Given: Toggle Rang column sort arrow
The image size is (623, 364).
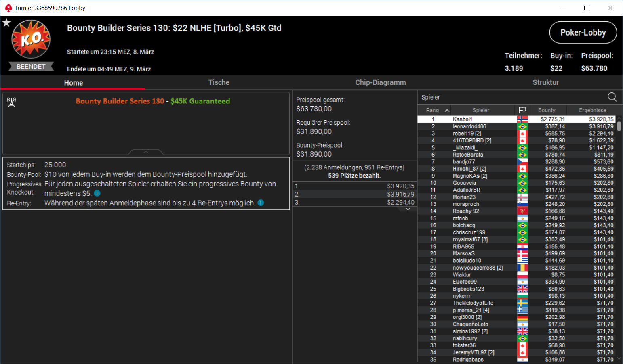Looking at the screenshot, I should (x=447, y=110).
